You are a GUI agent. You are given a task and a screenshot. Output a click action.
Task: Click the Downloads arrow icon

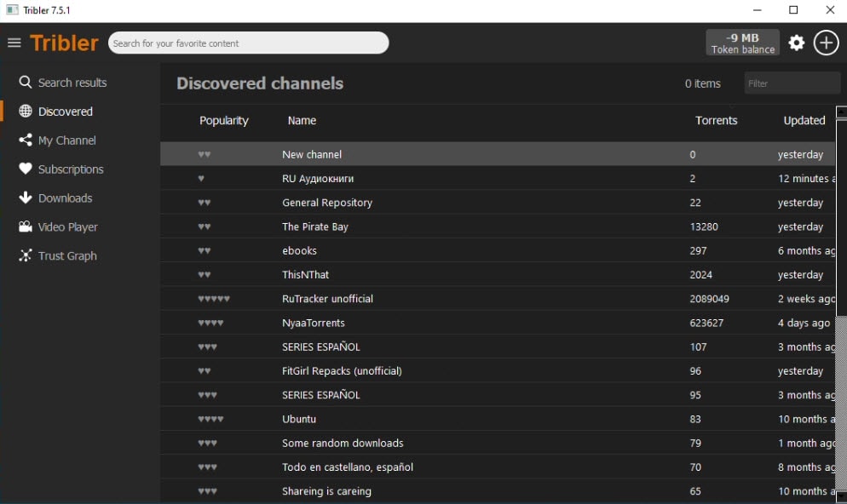tap(26, 198)
